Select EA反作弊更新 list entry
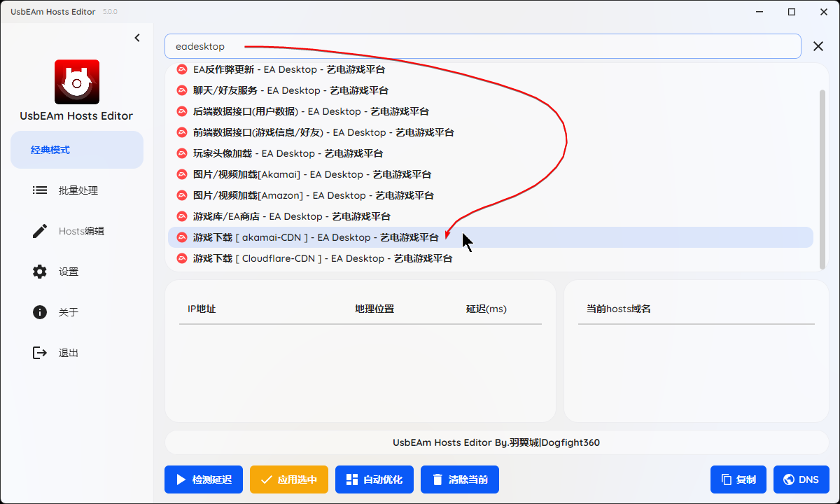The image size is (840, 504). [288, 69]
